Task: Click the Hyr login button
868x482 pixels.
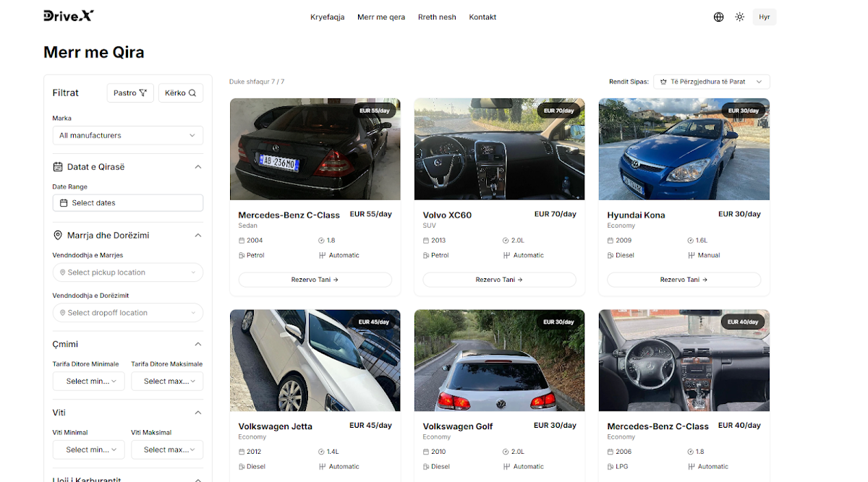Action: click(x=765, y=17)
